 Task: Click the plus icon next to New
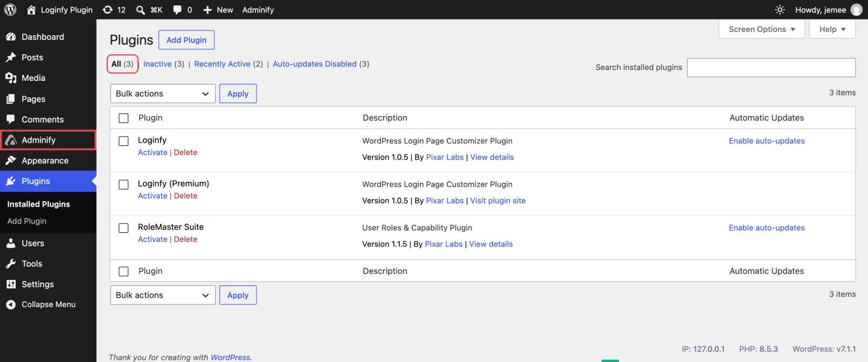pyautogui.click(x=207, y=10)
